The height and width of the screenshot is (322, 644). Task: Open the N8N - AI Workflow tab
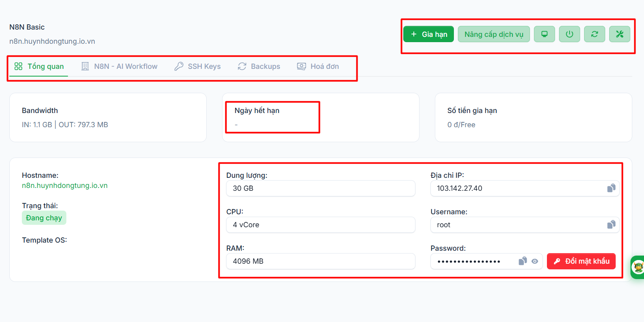119,66
